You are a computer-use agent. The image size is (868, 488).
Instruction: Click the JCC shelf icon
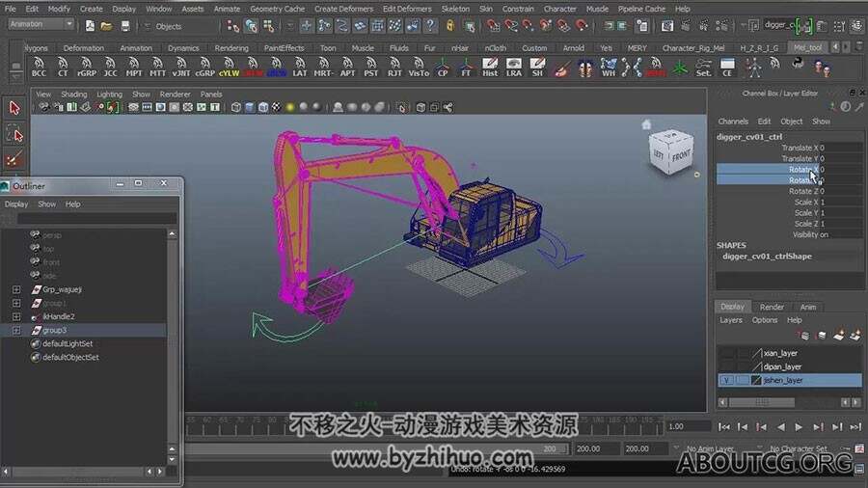(110, 67)
